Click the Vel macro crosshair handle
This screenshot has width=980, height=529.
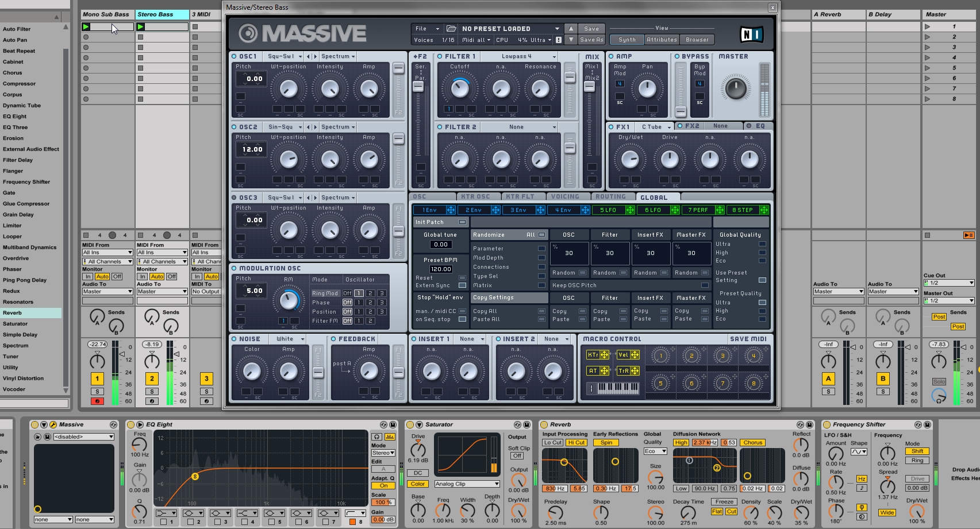[635, 355]
